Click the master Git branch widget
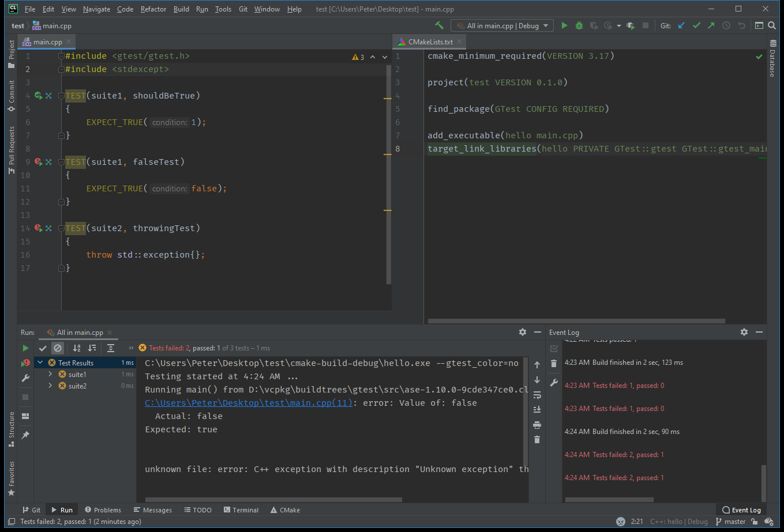Viewport: 784px width, 532px height. 730,522
